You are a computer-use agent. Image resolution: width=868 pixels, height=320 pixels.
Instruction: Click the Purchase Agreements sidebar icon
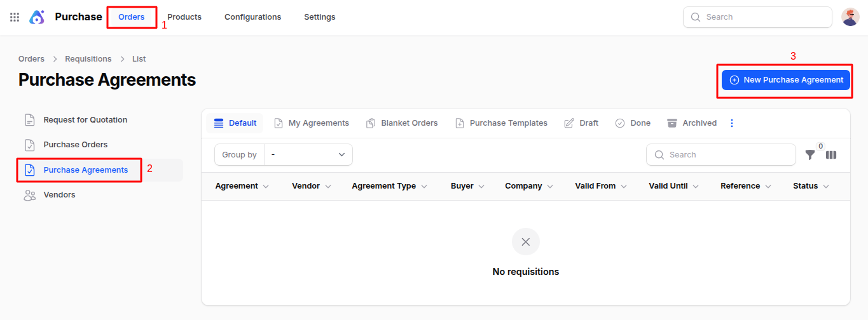(29, 170)
